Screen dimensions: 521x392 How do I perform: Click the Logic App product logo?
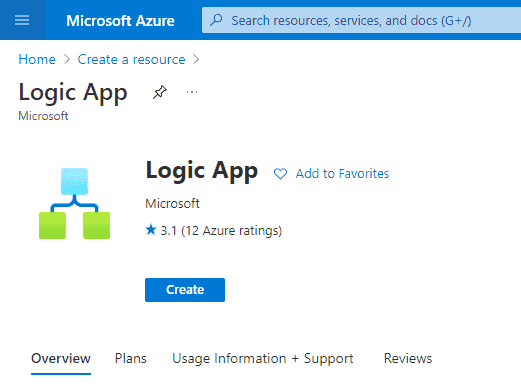pyautogui.click(x=74, y=203)
